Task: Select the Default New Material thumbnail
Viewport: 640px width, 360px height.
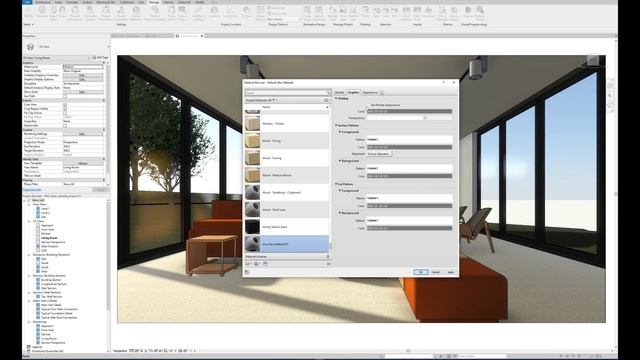Action: pos(252,244)
